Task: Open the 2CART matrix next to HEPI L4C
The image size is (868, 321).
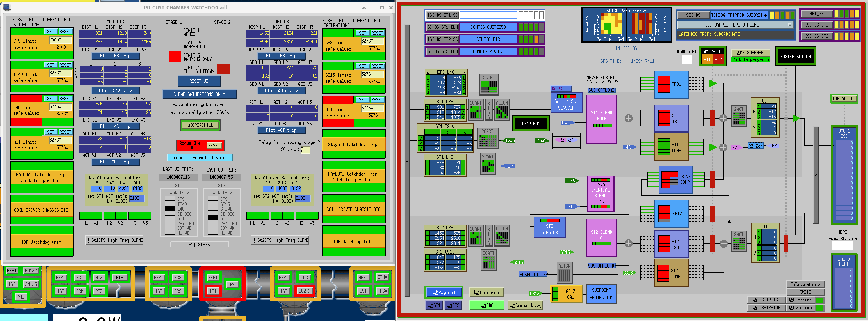Action: [x=489, y=85]
